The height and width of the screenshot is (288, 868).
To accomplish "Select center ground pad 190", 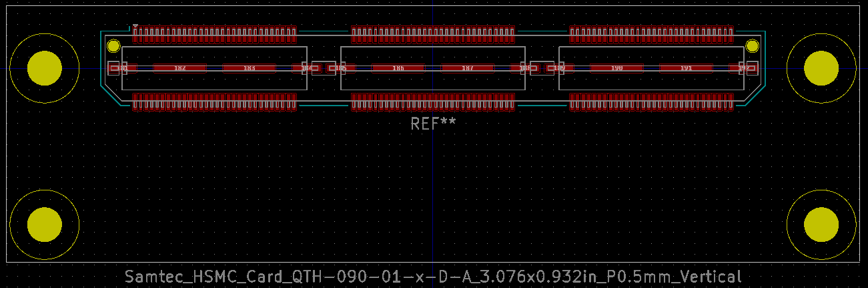I will [616, 68].
